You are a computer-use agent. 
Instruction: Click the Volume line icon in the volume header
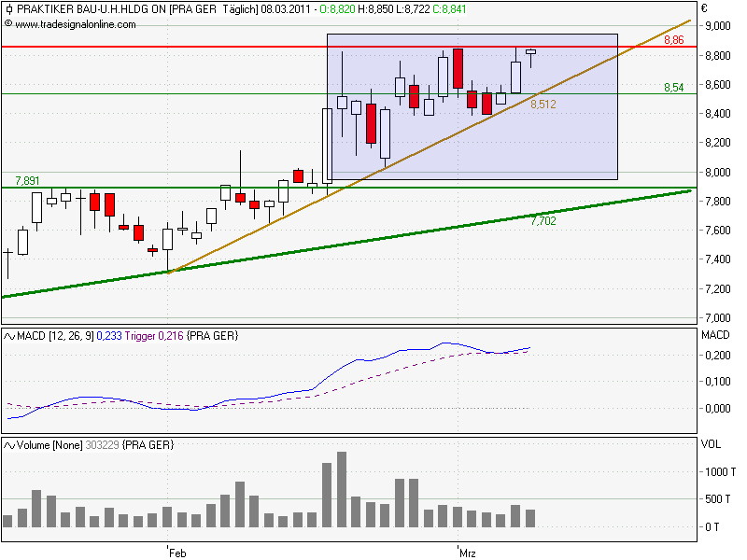coord(9,446)
